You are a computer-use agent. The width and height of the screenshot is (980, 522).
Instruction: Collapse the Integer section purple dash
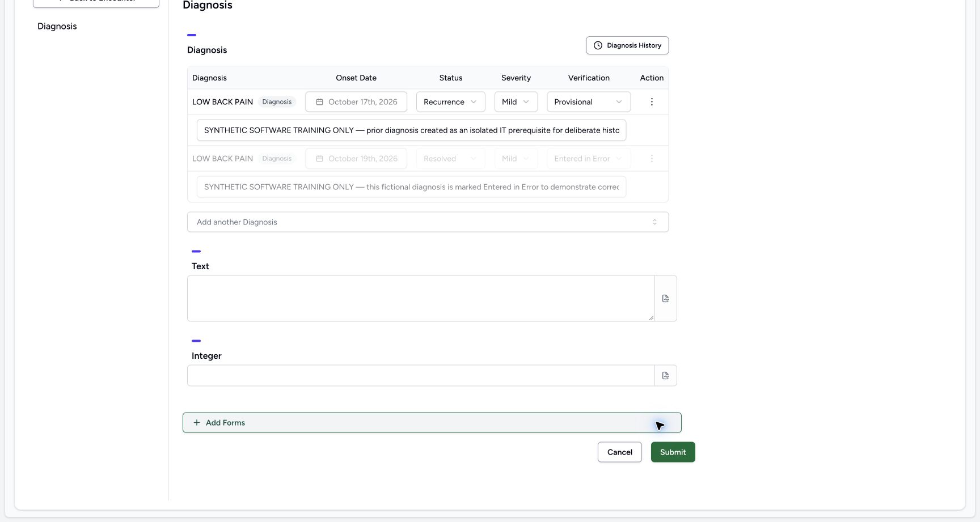[196, 341]
